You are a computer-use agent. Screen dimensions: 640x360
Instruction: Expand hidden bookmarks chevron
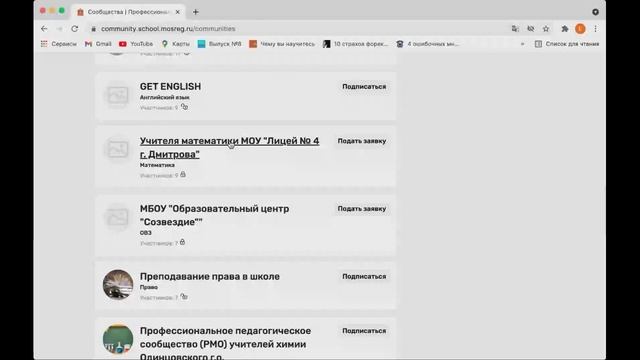522,44
